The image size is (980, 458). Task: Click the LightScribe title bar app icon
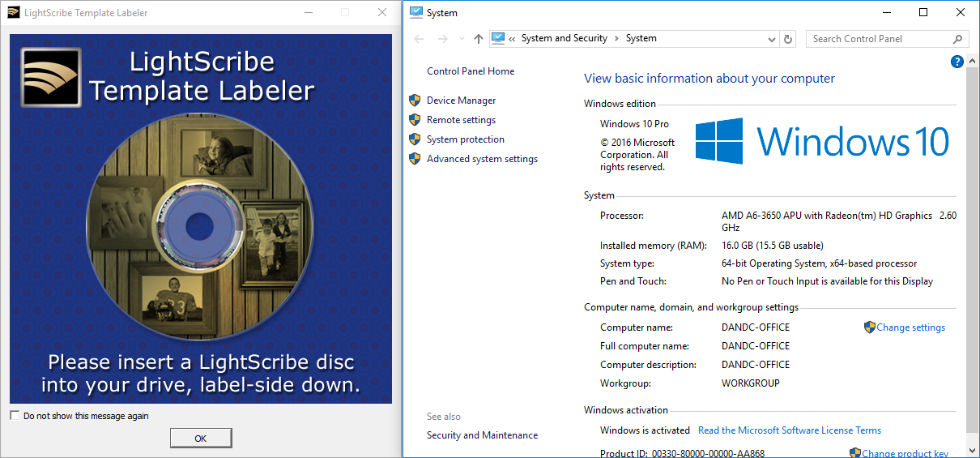[13, 12]
